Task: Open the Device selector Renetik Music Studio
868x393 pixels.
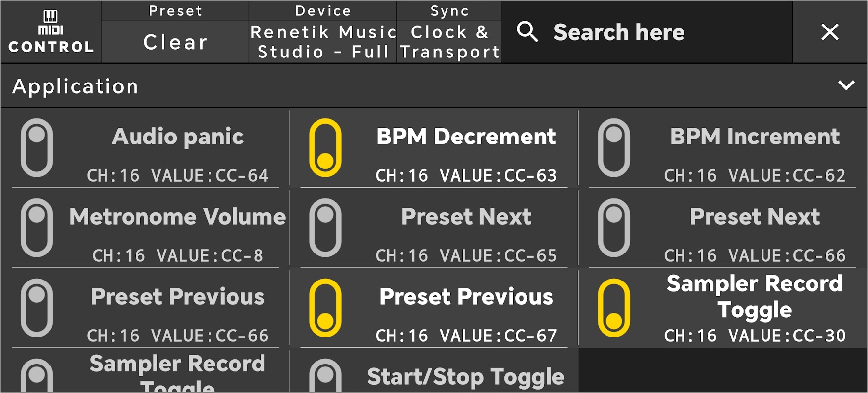Action: coord(323,42)
